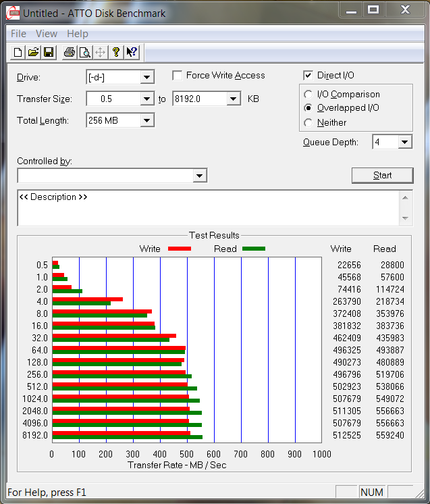Select the I/O Comparison radio button

tap(308, 95)
